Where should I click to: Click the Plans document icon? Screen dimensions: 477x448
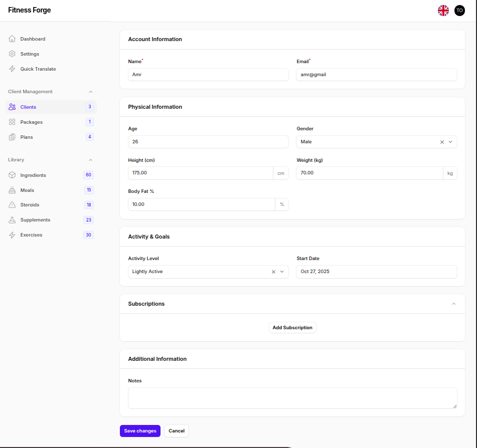[12, 137]
